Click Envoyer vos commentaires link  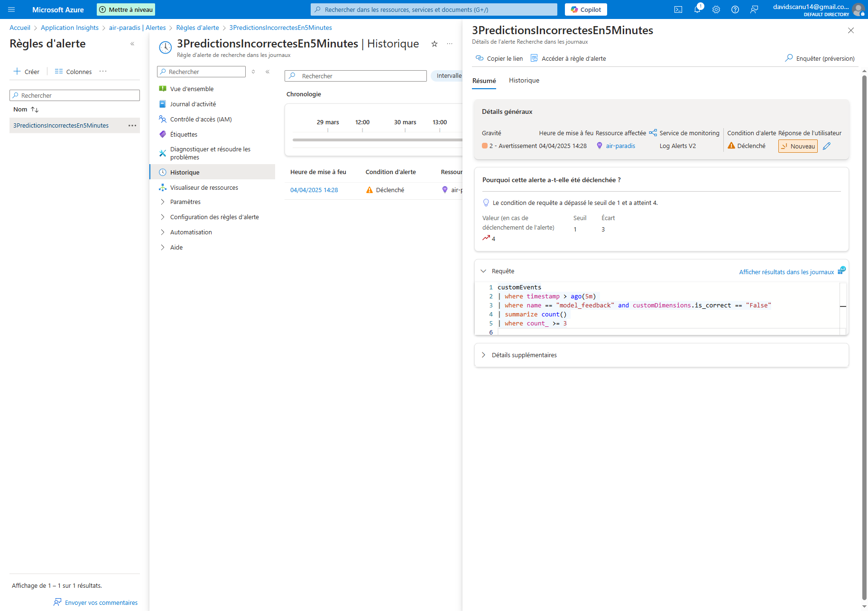click(96, 602)
